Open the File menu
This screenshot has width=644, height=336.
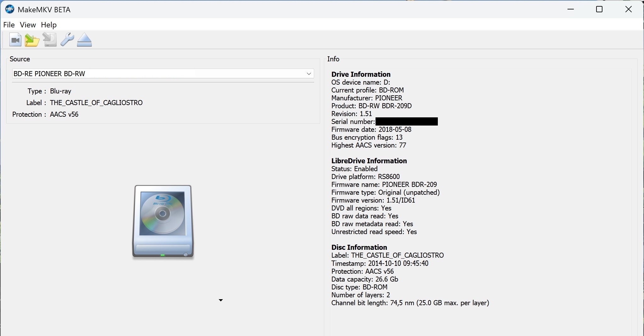(9, 25)
